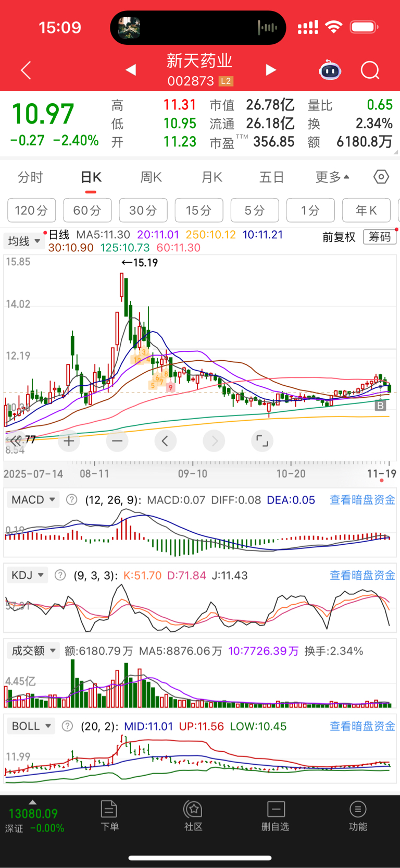400x868 pixels.
Task: Open 功能 functions icon
Action: tap(358, 816)
